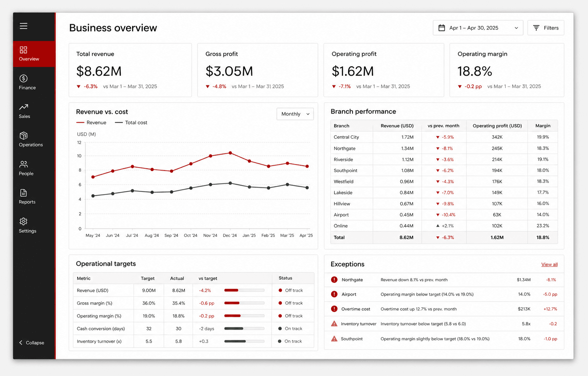
Task: Click May '24 total cost data point
Action: pos(93,196)
